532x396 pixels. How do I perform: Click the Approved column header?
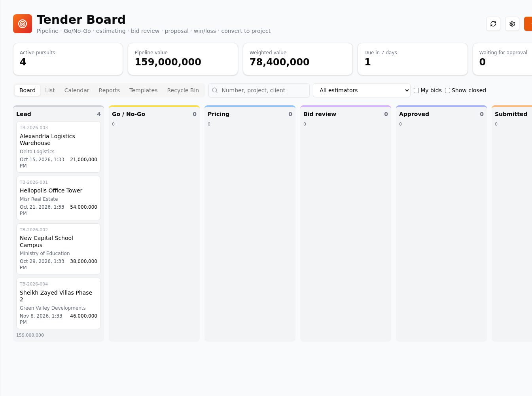coord(441,114)
